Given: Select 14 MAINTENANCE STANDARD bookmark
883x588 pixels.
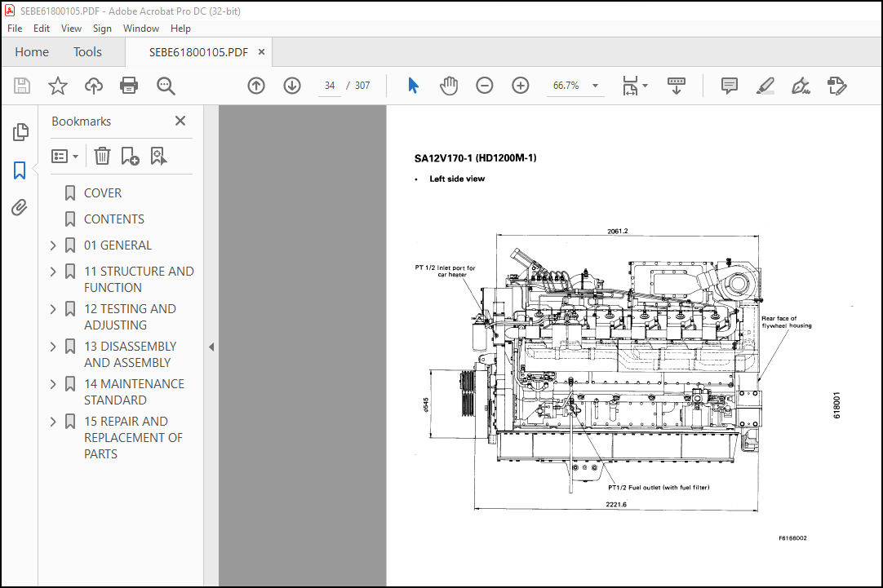Looking at the screenshot, I should tap(134, 391).
